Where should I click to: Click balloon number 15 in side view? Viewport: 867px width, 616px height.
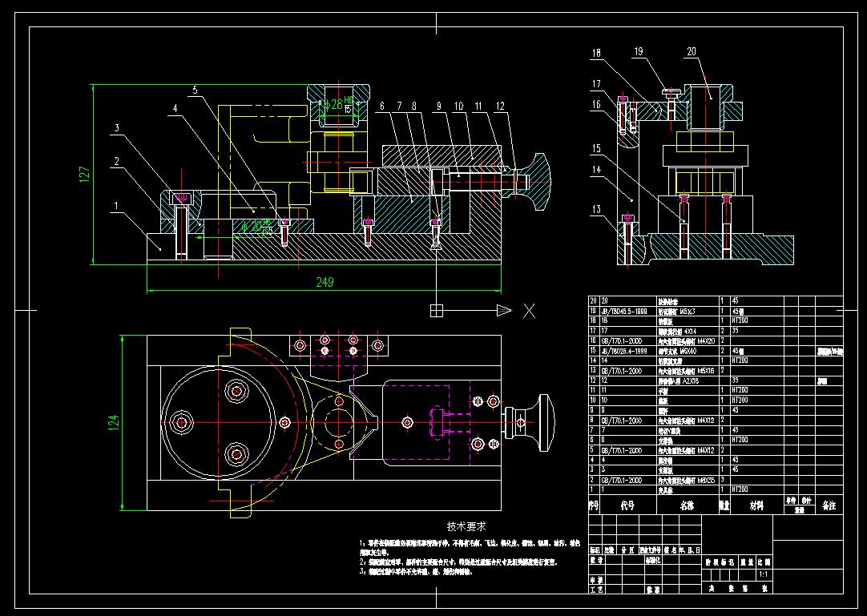point(596,148)
